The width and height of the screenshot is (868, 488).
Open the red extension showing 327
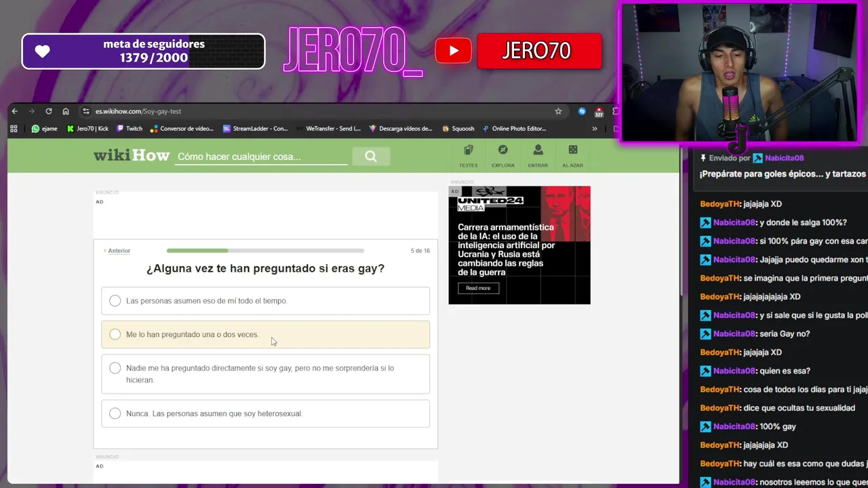pos(599,112)
